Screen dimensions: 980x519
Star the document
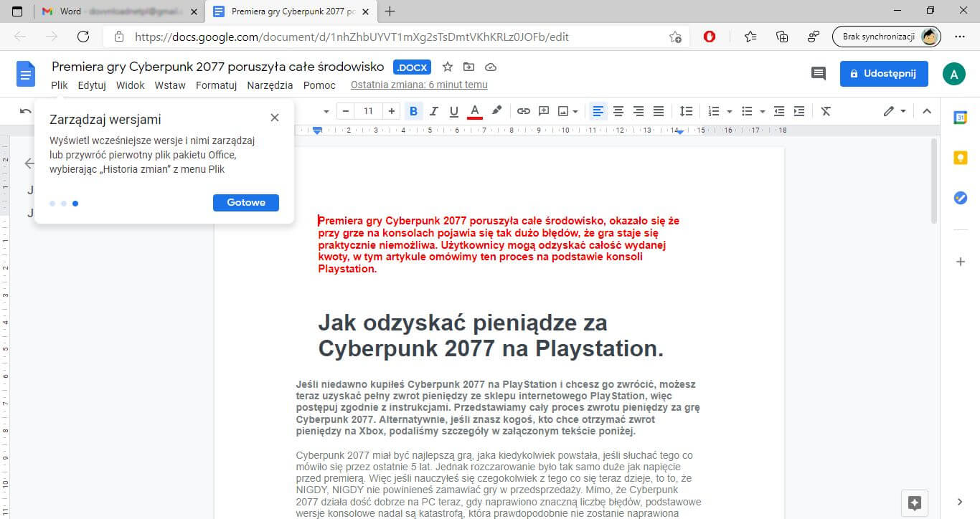point(448,67)
